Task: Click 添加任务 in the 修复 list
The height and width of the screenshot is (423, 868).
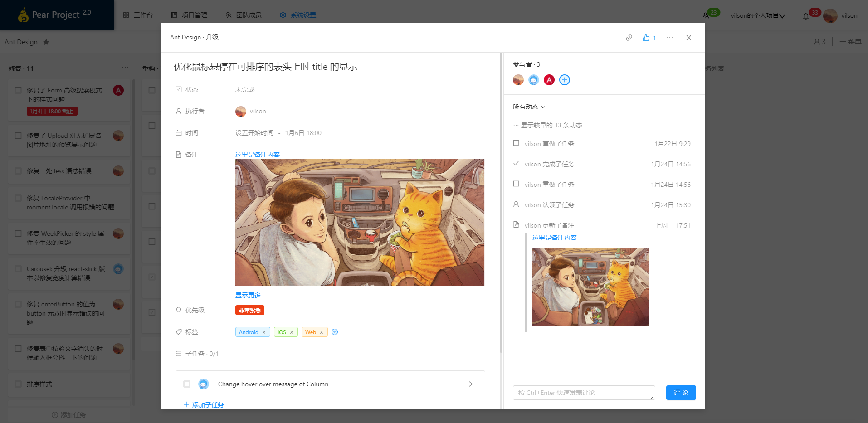Action: pos(69,415)
